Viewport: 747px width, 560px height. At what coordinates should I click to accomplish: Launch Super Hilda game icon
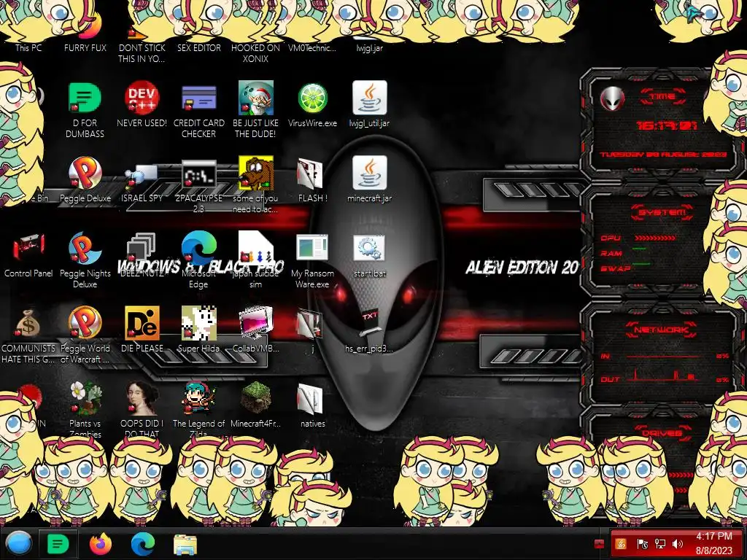pyautogui.click(x=198, y=323)
